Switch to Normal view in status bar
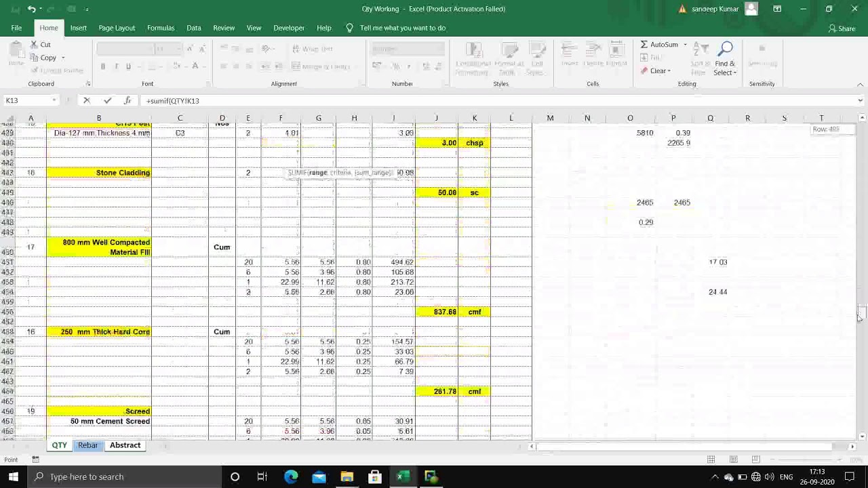The width and height of the screenshot is (868, 488). point(711,460)
